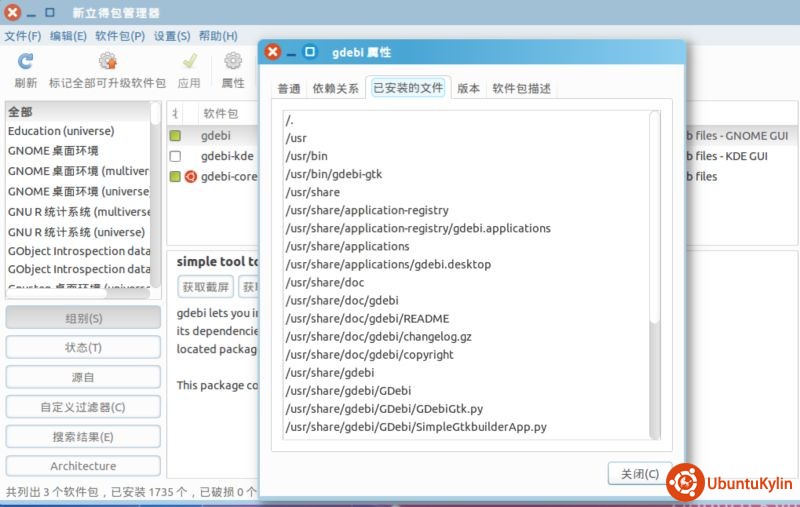Image resolution: width=800 pixels, height=507 pixels.
Task: Select Education (universe) in the category list
Action: 61,131
